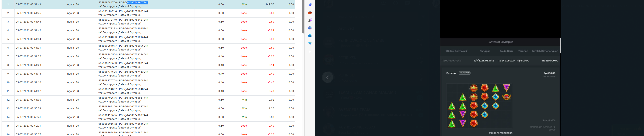Screen dimensions: 644x136
Task: Click the Rp 150.000,00 won amount
Action: 550,61
